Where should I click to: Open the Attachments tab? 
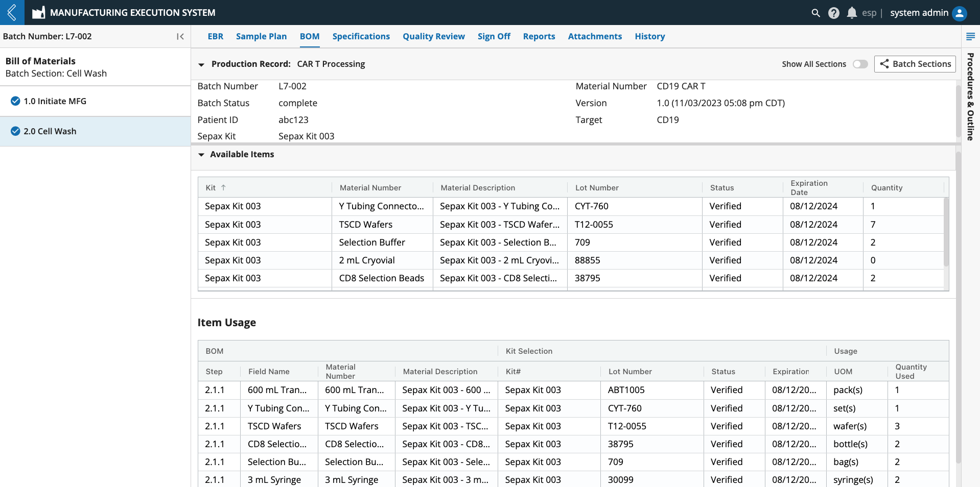click(595, 36)
